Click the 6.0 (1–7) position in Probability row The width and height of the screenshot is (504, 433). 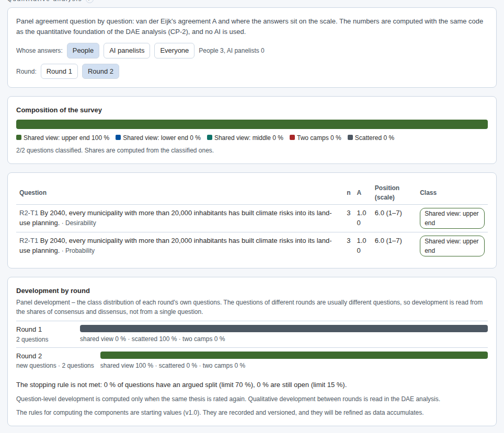click(388, 241)
